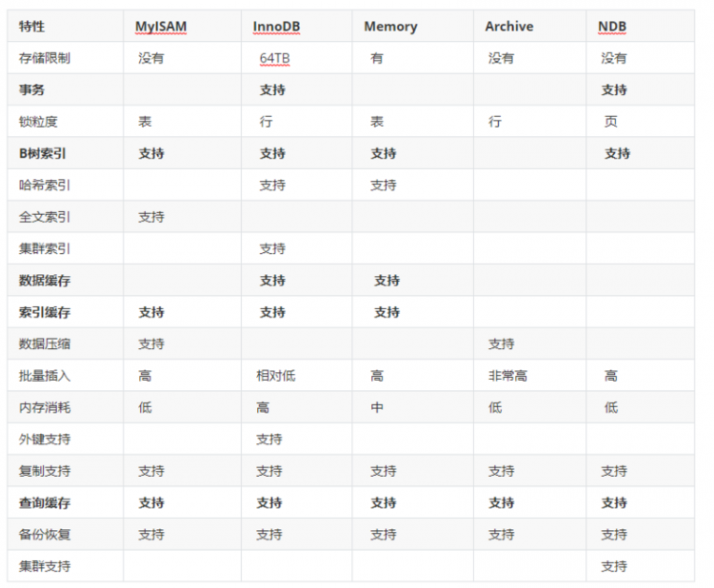This screenshot has width=714, height=588.
Task: Select the 集群索引 row label
Action: point(44,249)
